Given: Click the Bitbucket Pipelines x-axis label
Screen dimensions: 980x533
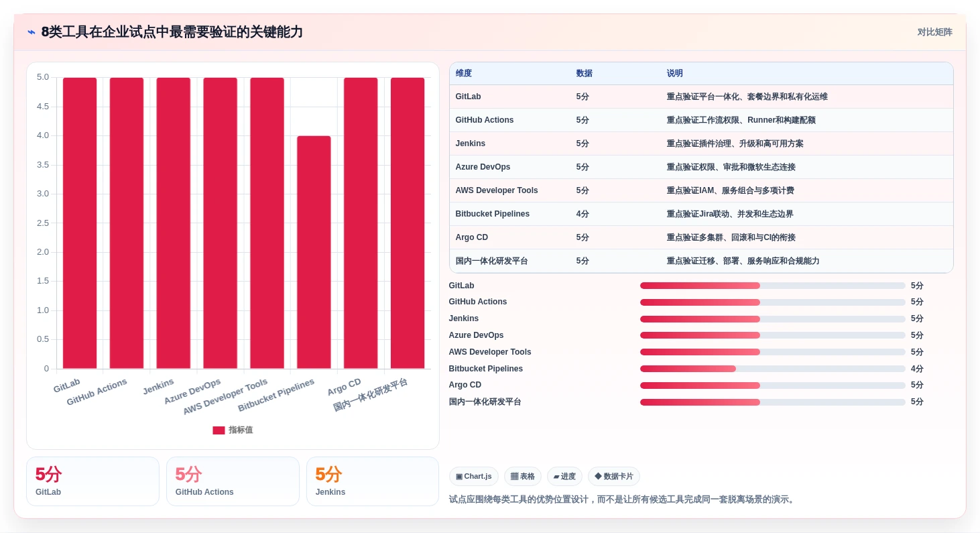Looking at the screenshot, I should point(276,395).
